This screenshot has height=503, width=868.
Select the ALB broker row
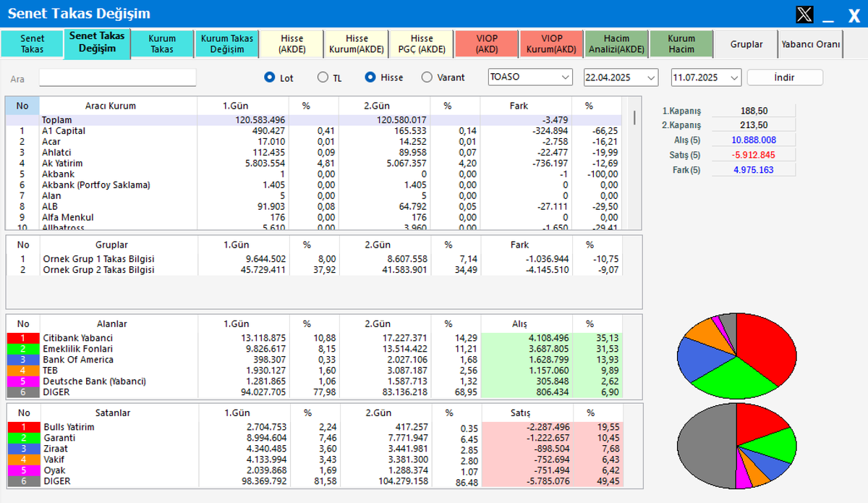(313, 207)
